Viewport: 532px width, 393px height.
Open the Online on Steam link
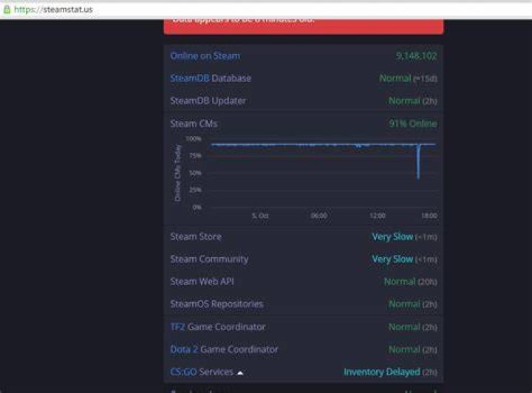point(205,56)
